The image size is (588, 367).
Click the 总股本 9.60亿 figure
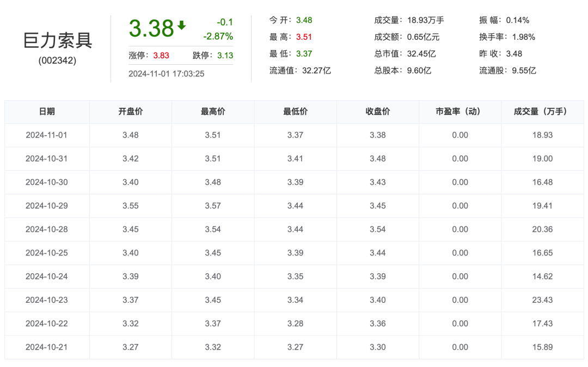point(419,70)
